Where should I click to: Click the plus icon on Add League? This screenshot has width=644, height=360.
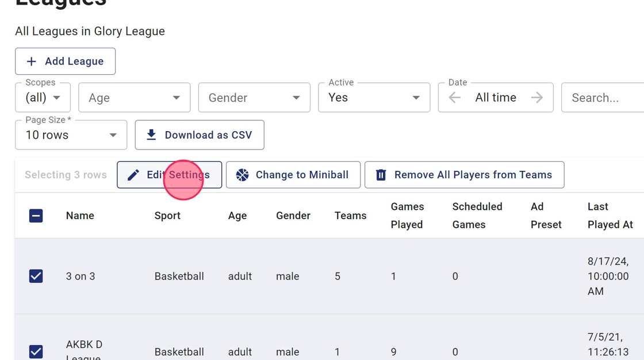[x=32, y=62]
